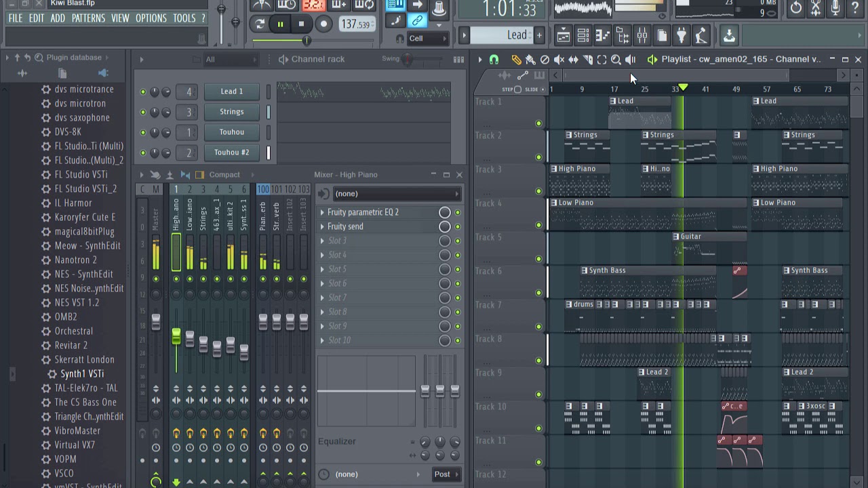Toggle playlist snap magnet icon
Viewport: 868px width, 488px height.
pos(494,60)
